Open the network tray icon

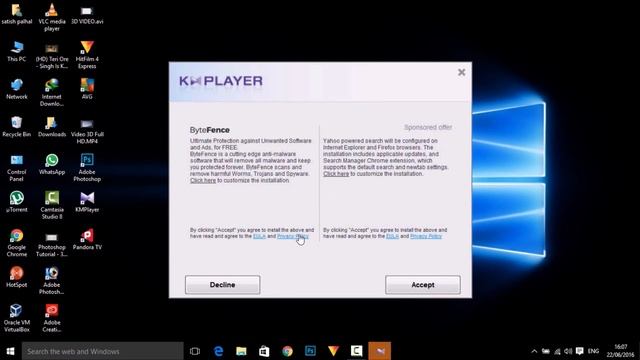point(557,351)
